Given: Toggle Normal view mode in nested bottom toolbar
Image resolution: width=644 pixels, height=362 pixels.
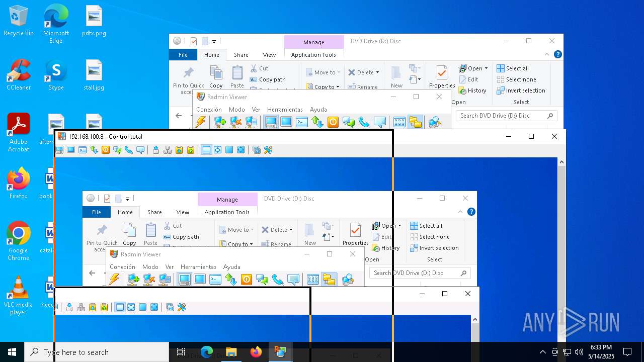Looking at the screenshot, I should click(120, 307).
